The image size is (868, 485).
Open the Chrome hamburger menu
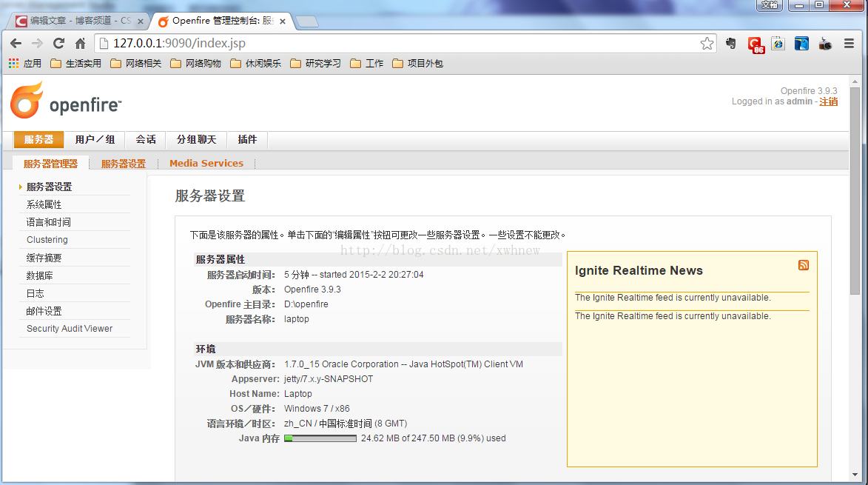click(x=849, y=43)
